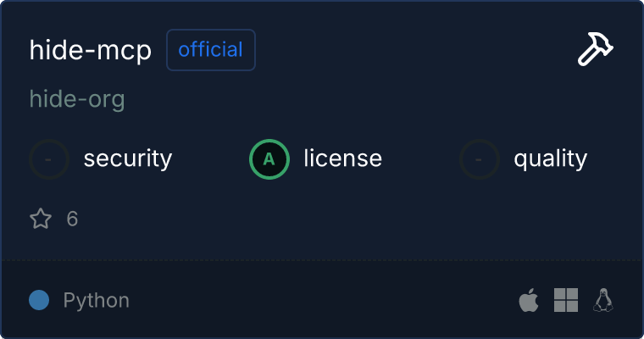Screen dimensions: 644x339
Task: Open the hide-mcp server title
Action: point(91,51)
